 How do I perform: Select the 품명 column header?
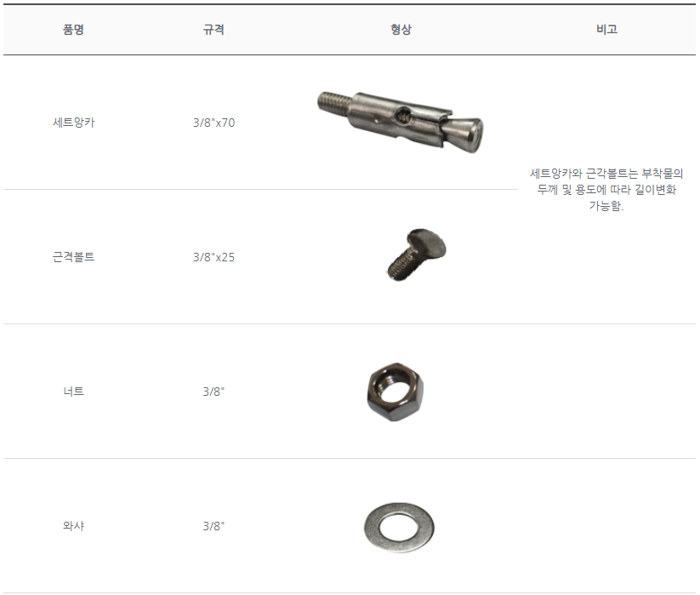73,30
